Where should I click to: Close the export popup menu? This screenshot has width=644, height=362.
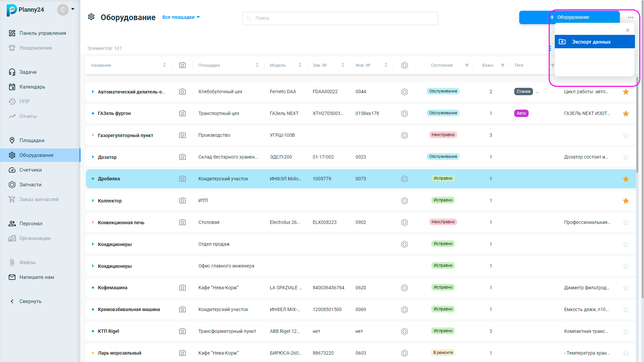pyautogui.click(x=628, y=30)
